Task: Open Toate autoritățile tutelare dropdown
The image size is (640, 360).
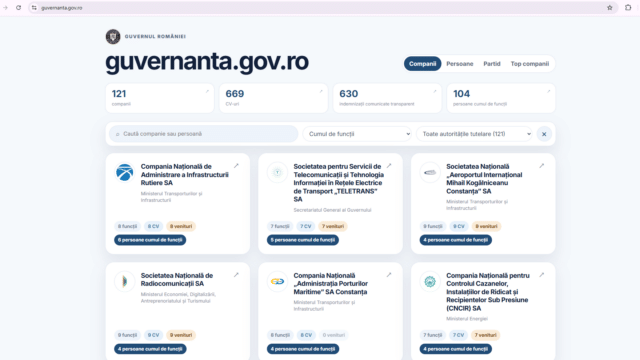Action: pos(474,134)
